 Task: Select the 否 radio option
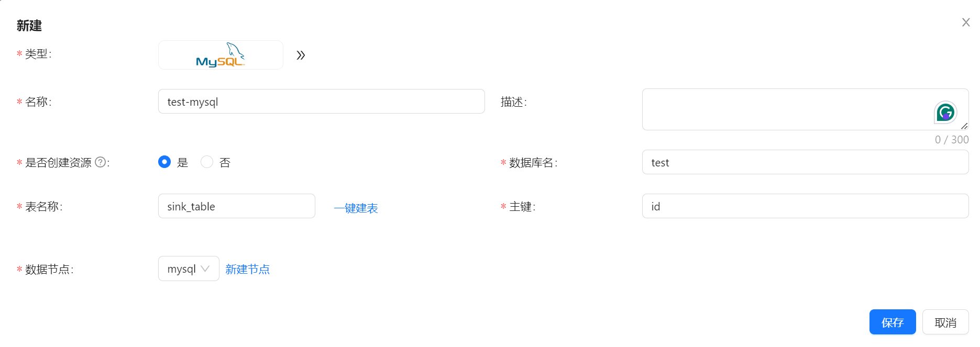(x=207, y=162)
